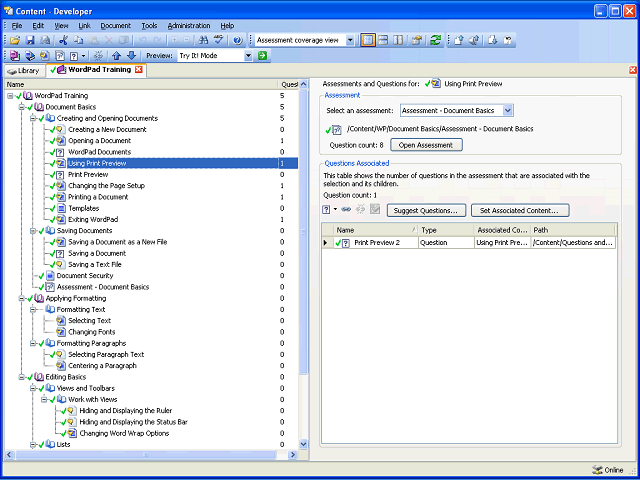This screenshot has width=640, height=480.
Task: Click the tree scrollbar down arrow
Action: 303,444
